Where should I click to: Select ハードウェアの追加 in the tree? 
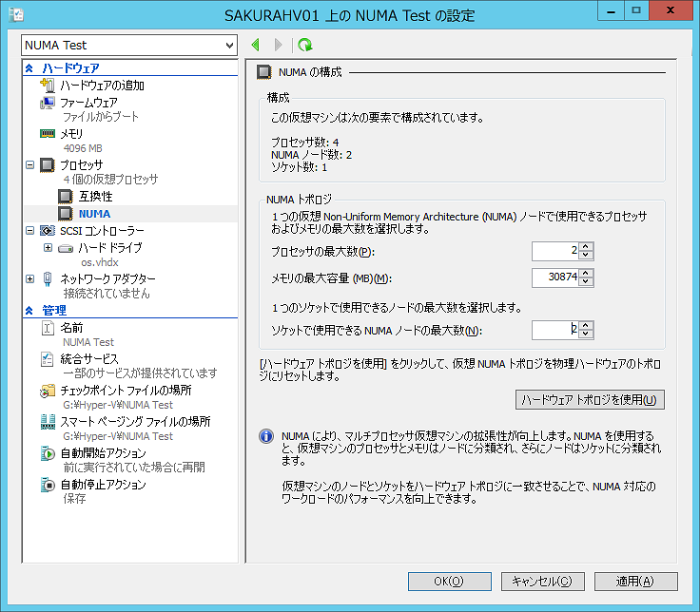(x=102, y=86)
